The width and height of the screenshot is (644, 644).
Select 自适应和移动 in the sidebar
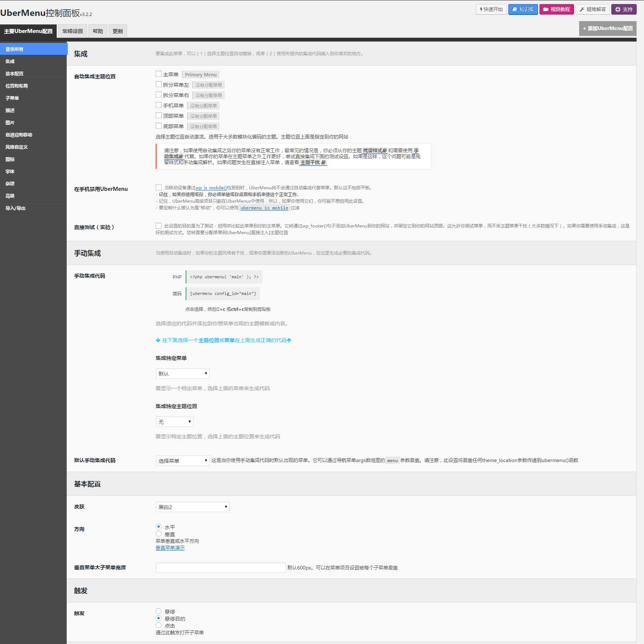click(x=33, y=135)
